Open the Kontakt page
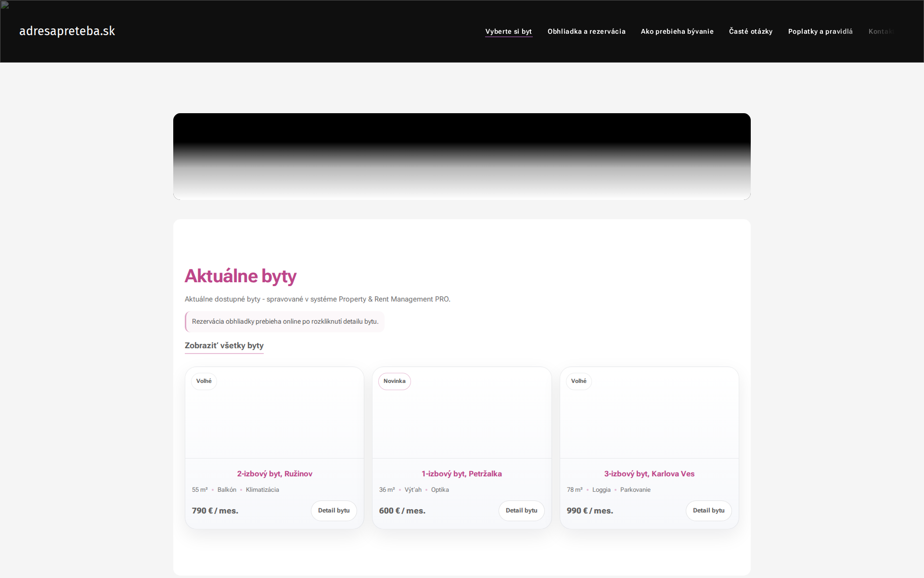924x578 pixels. pyautogui.click(x=882, y=31)
